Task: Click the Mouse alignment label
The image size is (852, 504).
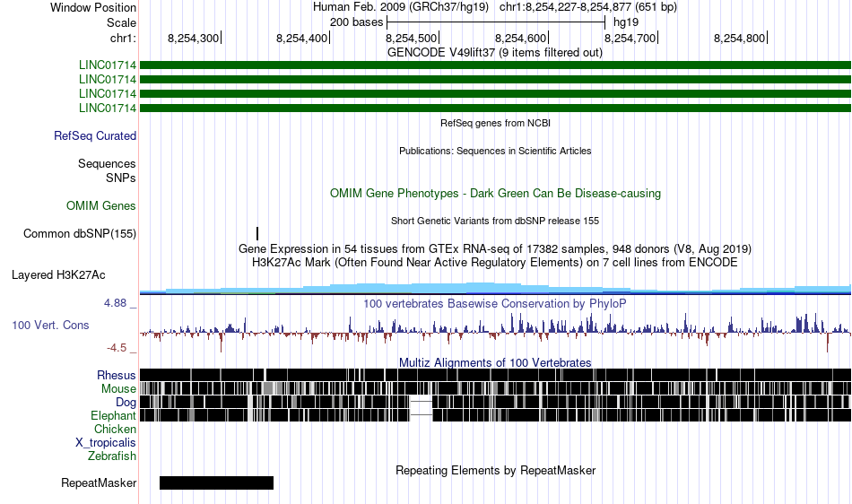Action: click(x=118, y=389)
